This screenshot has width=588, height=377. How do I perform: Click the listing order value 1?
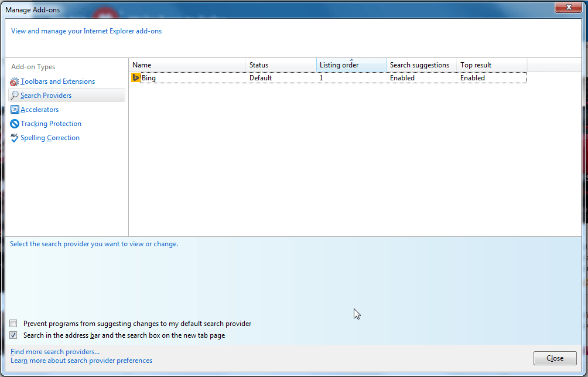[x=321, y=78]
